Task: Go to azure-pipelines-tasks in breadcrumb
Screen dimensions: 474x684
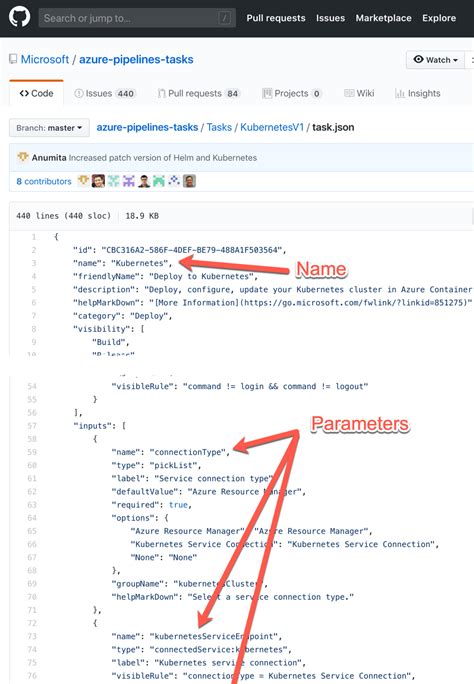Action: pyautogui.click(x=147, y=127)
